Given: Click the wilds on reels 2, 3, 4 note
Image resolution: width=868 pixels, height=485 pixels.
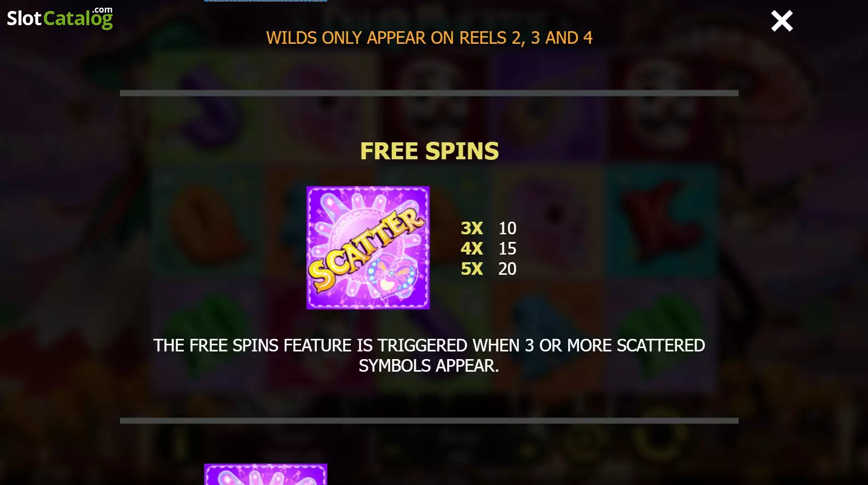Looking at the screenshot, I should click(429, 38).
